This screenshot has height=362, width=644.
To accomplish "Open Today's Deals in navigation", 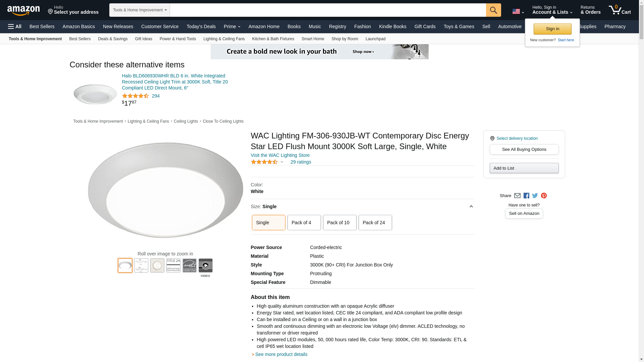I will (201, 26).
